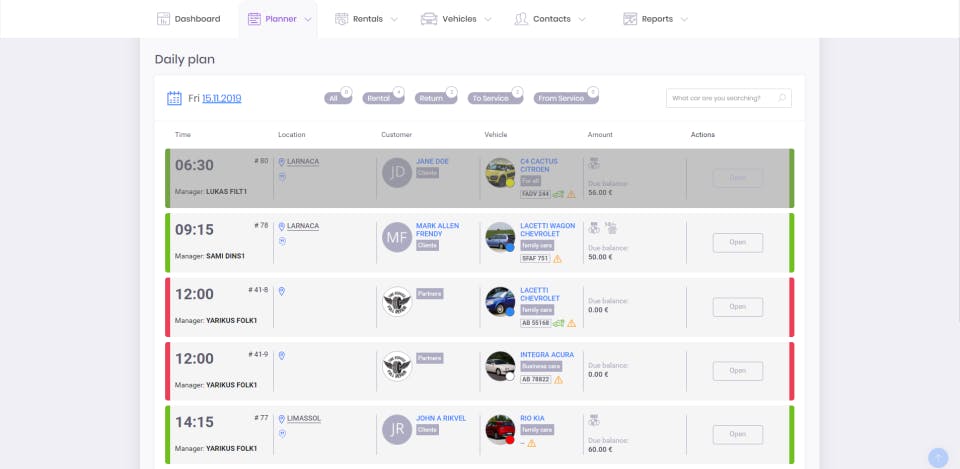This screenshot has width=960, height=469.
Task: Click location pin in the #41-8 row
Action: [282, 291]
